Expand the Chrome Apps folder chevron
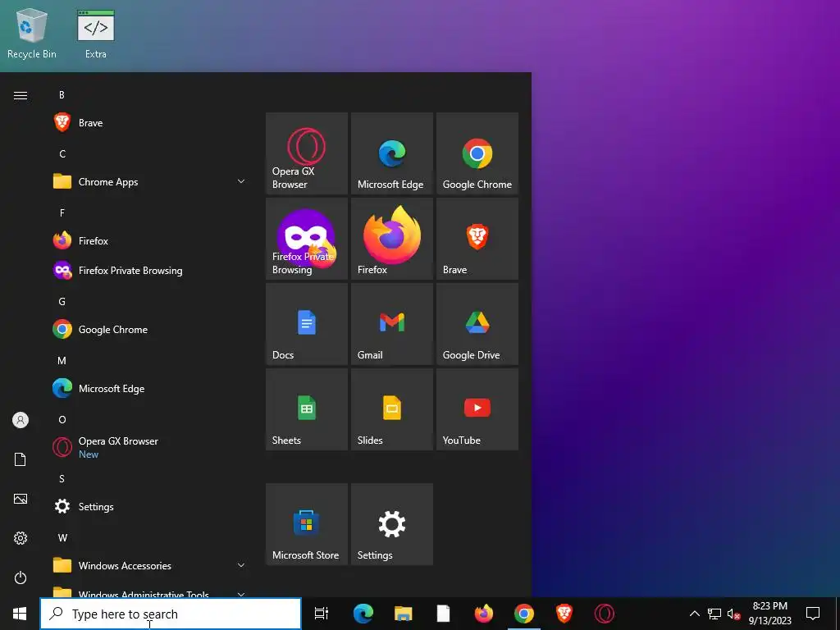This screenshot has height=630, width=840. [241, 181]
